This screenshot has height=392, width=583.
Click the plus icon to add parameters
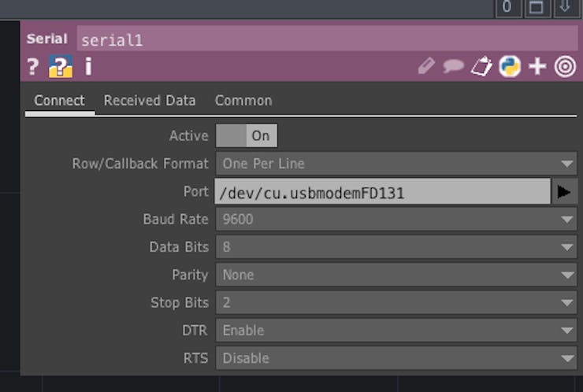pyautogui.click(x=537, y=67)
